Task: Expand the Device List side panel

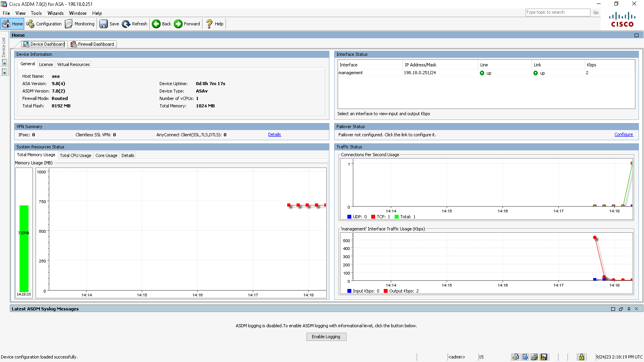Action: pyautogui.click(x=4, y=47)
